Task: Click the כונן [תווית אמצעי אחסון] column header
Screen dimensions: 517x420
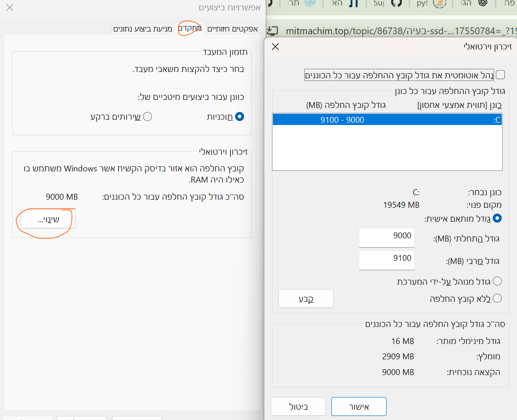Action: tap(459, 105)
